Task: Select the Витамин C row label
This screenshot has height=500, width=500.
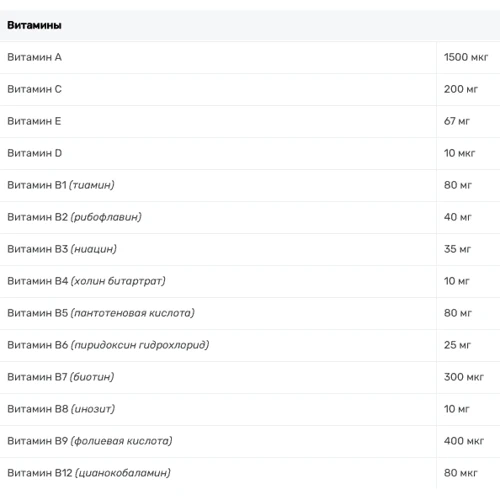Action: click(x=34, y=89)
